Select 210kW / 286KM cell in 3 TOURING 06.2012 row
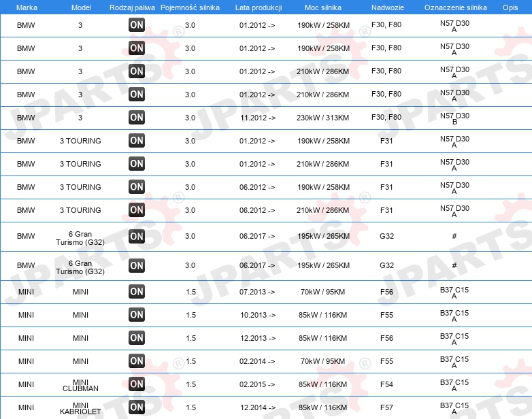Viewport: 532px width, 419px height. [322, 210]
